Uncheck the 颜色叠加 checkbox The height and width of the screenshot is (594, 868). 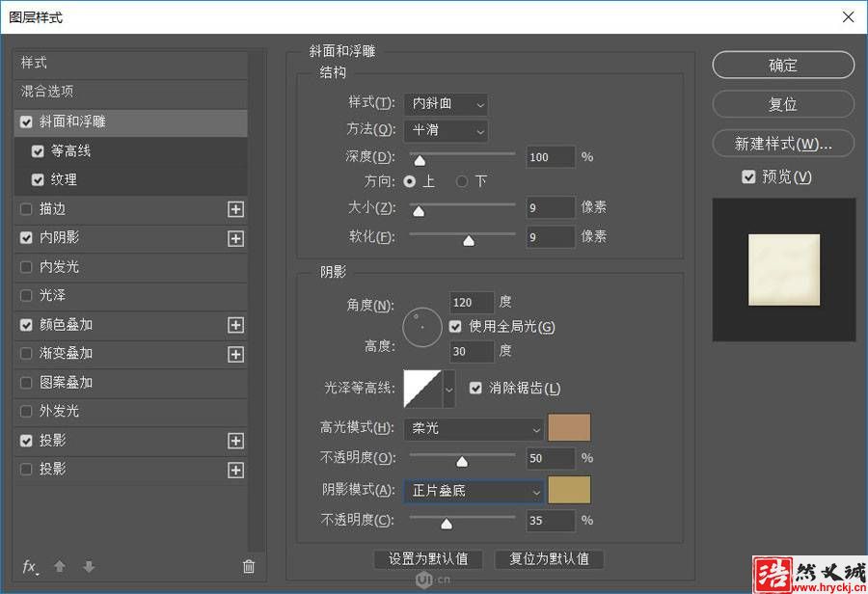click(x=26, y=325)
